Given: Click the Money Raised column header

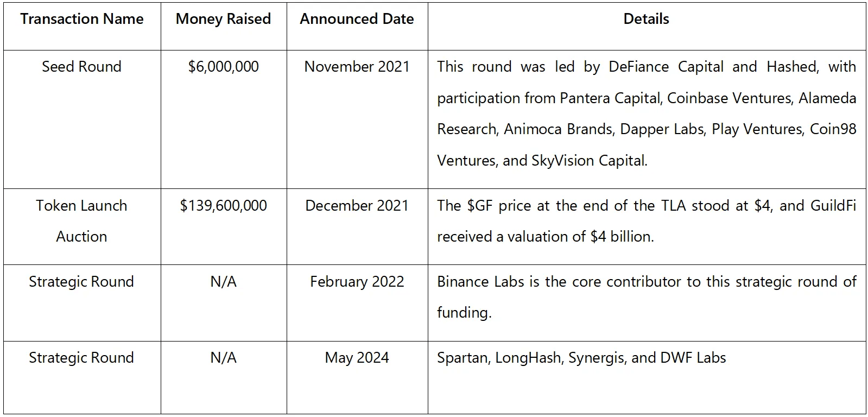Looking at the screenshot, I should pyautogui.click(x=223, y=19).
